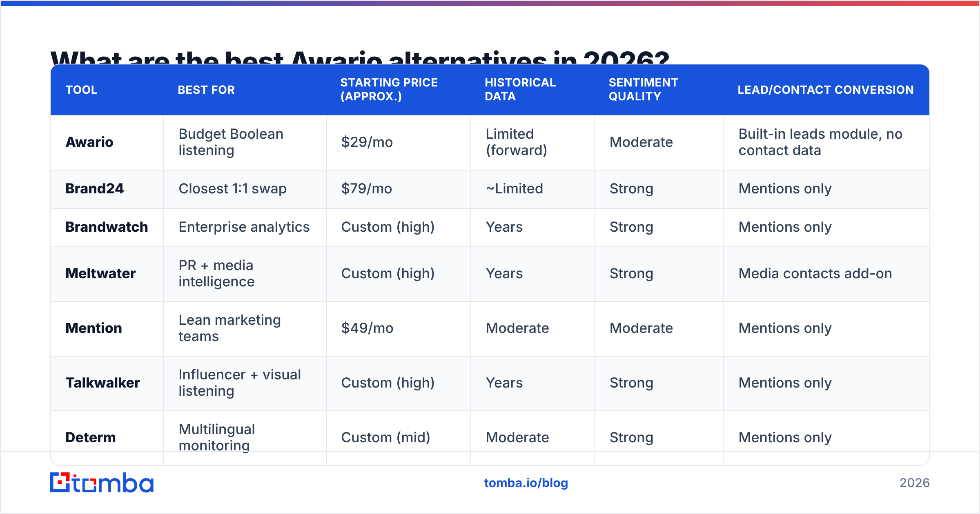Select the Brand24 tool name cell

point(107,189)
